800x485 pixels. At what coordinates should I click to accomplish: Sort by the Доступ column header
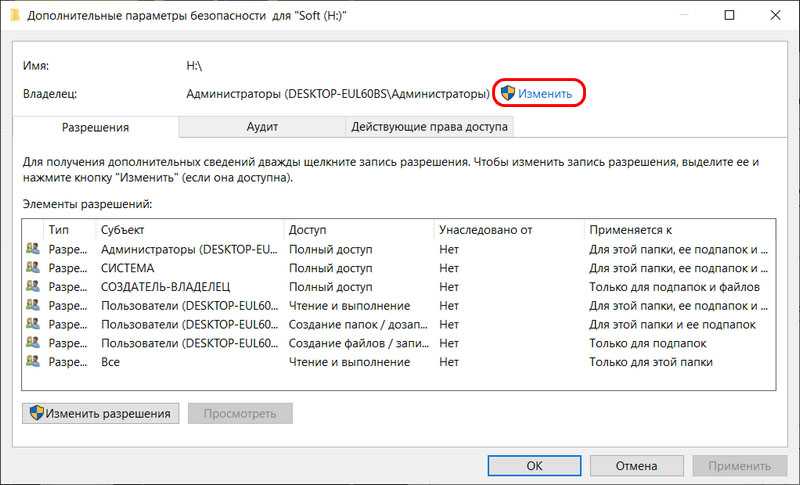[x=358, y=230]
